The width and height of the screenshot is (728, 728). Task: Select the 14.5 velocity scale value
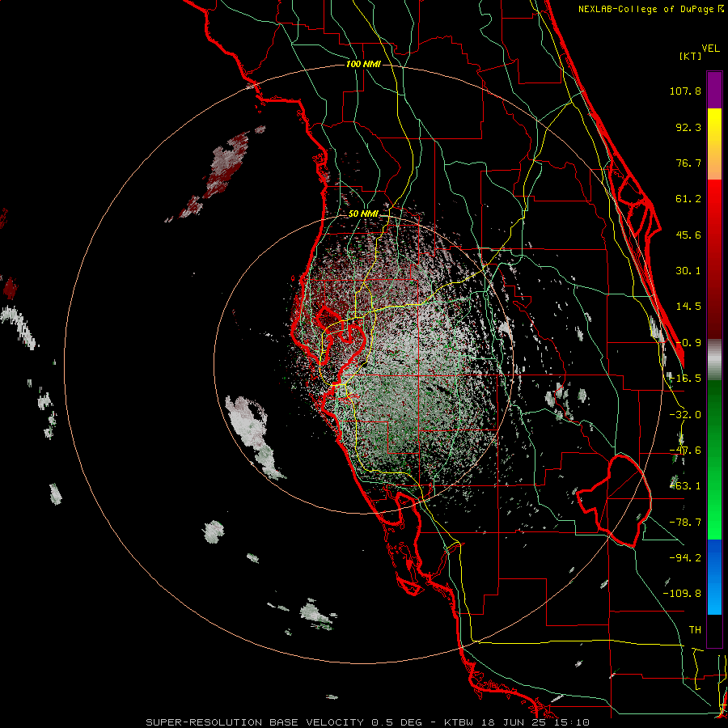688,307
